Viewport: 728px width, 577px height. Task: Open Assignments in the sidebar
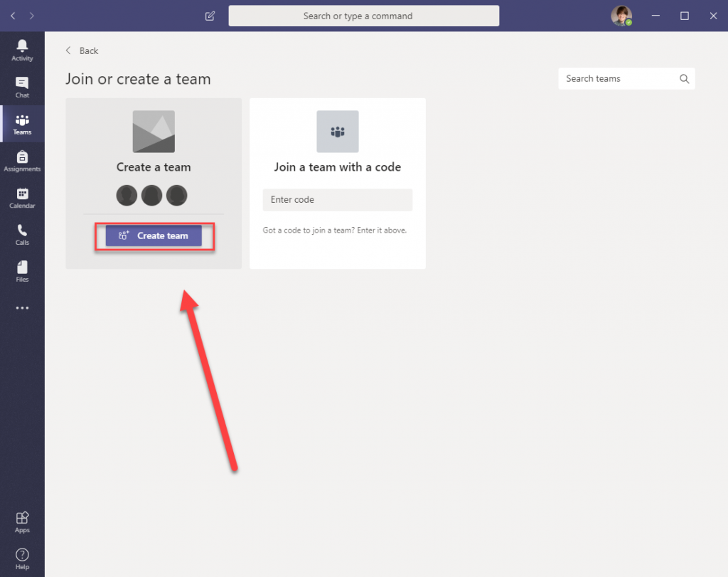[x=22, y=161]
